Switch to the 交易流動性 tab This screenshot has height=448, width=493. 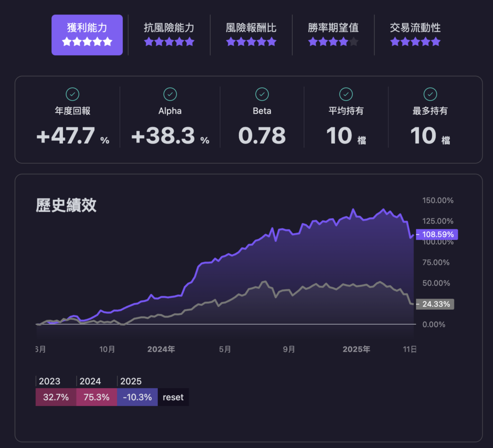pyautogui.click(x=415, y=35)
